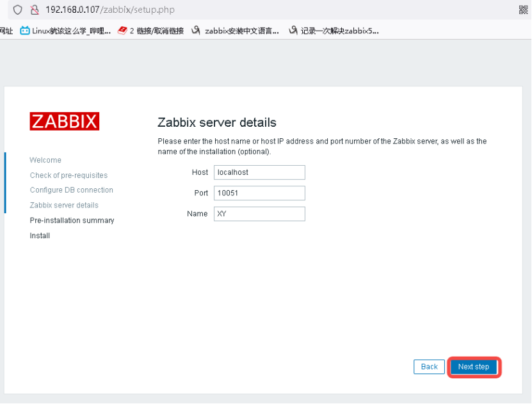
Task: Select the Welcome setup step
Action: [45, 160]
